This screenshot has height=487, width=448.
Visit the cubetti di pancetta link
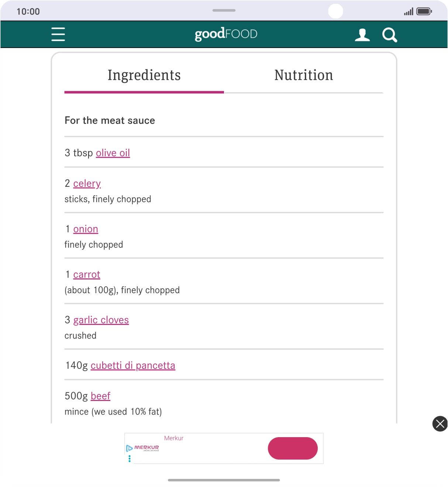pos(133,366)
